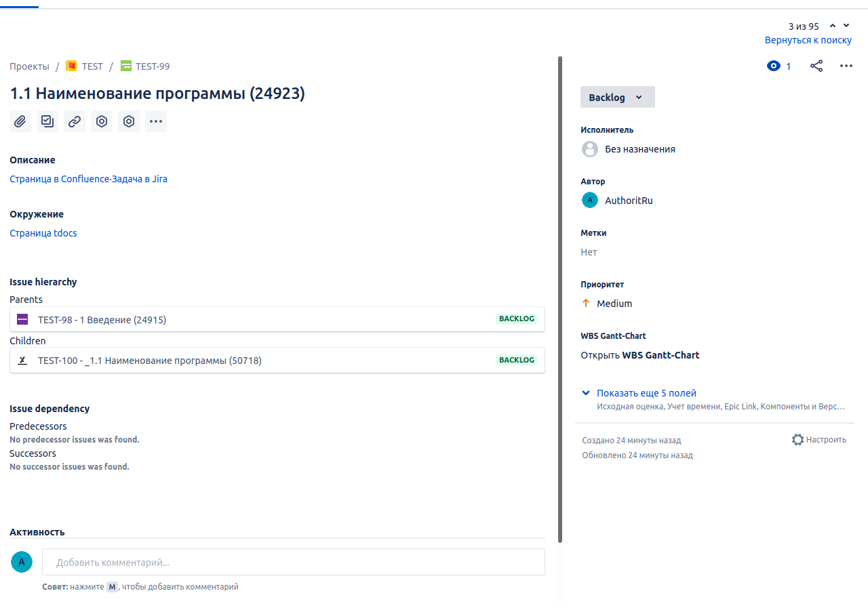Click the epic icon of TEST-98
Viewport: 868px width, 610px height.
(x=22, y=319)
